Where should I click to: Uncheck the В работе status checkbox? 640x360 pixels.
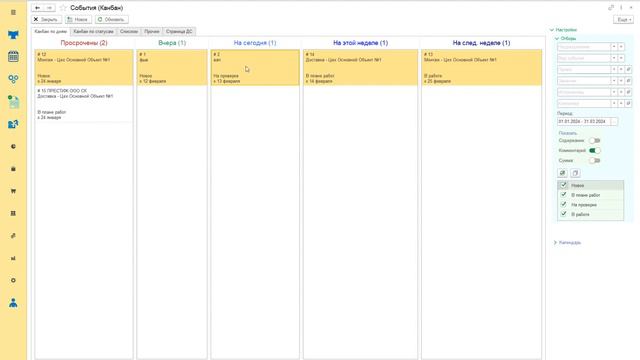coord(563,214)
